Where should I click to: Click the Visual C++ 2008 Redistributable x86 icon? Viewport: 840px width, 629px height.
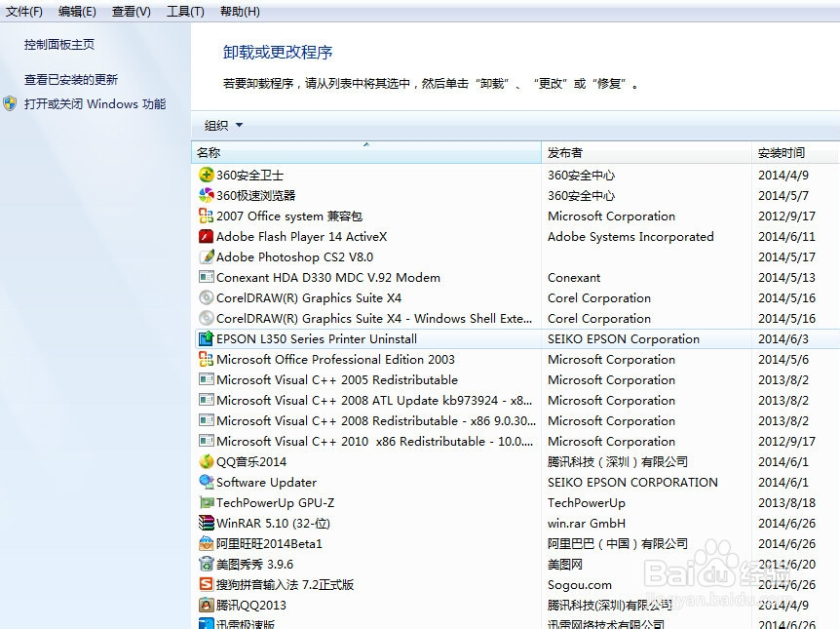point(207,420)
